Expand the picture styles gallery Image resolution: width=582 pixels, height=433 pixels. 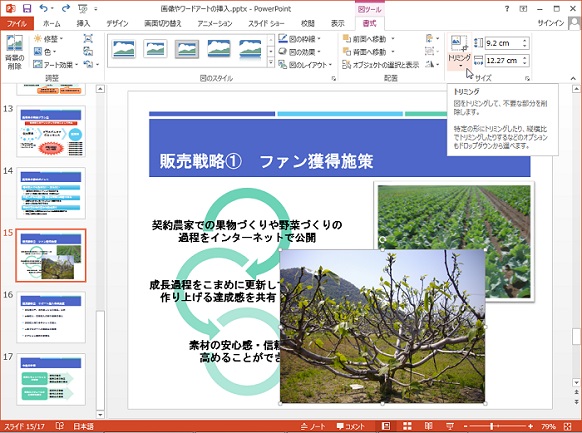pos(271,63)
